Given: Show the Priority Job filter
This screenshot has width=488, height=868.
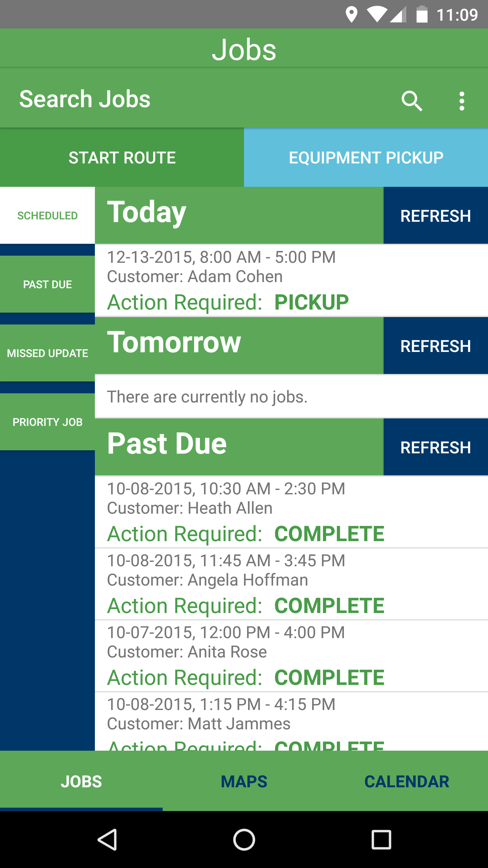Looking at the screenshot, I should (47, 422).
